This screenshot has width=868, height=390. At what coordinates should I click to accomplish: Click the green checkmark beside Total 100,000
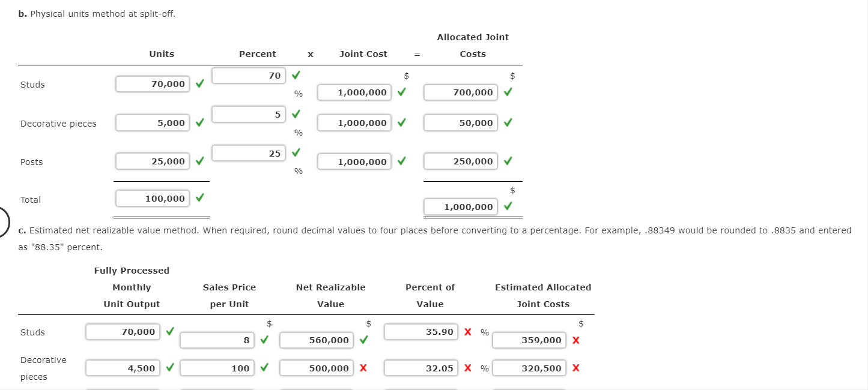click(199, 199)
